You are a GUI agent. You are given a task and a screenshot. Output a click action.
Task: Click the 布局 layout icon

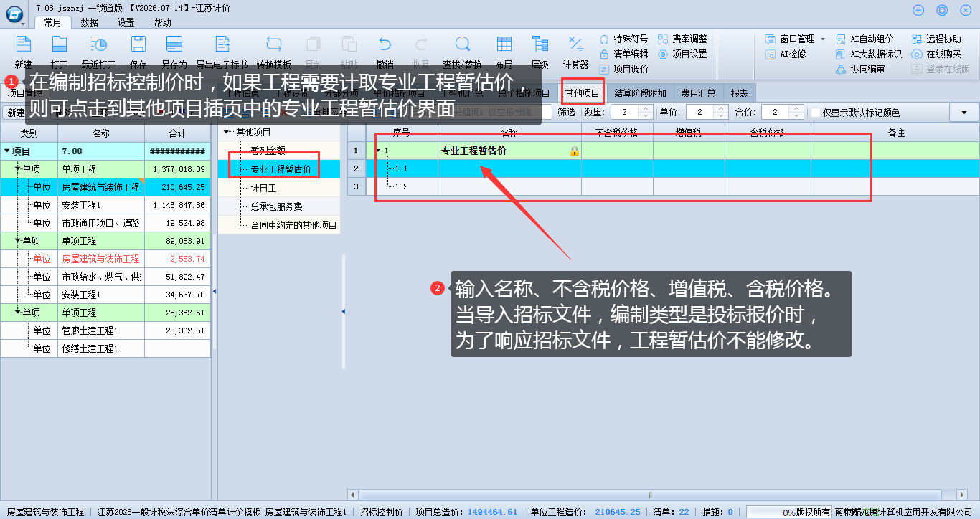pyautogui.click(x=504, y=44)
